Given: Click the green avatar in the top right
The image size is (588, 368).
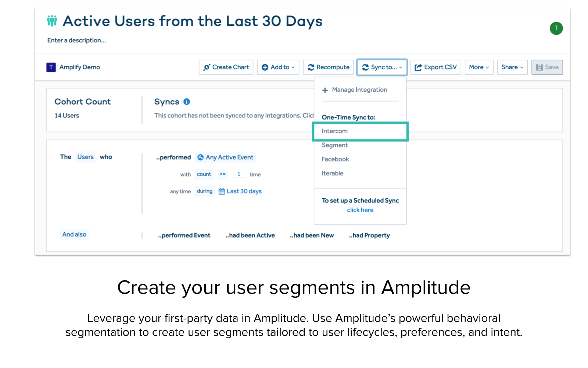Looking at the screenshot, I should point(556,28).
